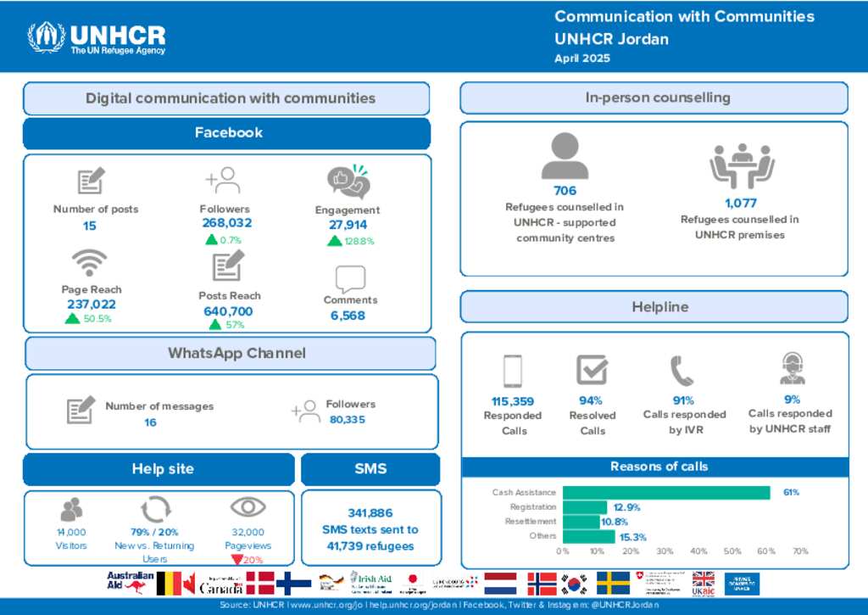Click the green up arrow beside 50.5%
Viewport: 868px width, 615px height.
[x=73, y=319]
